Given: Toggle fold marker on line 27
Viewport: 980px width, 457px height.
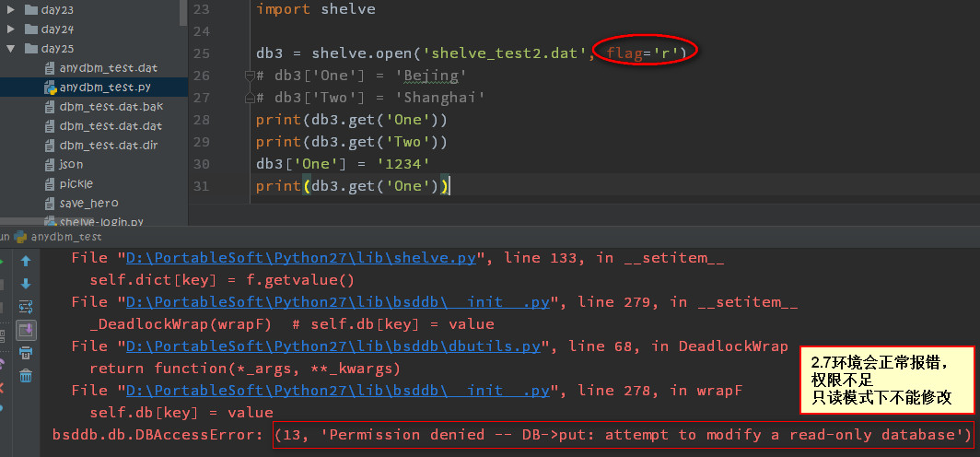Looking at the screenshot, I should coord(250,98).
